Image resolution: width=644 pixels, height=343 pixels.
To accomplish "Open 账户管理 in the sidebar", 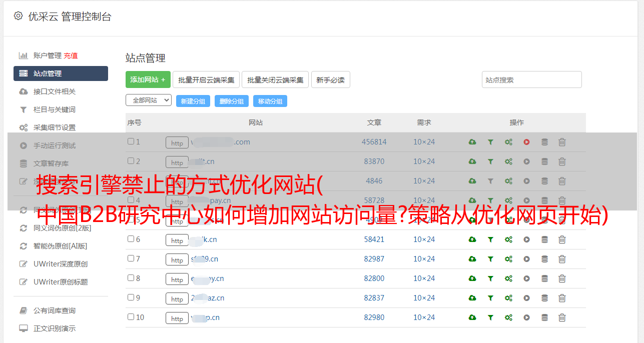I will point(47,55).
